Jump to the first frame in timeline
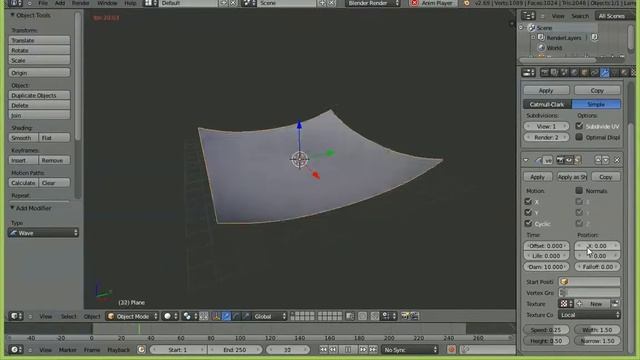 pos(324,350)
